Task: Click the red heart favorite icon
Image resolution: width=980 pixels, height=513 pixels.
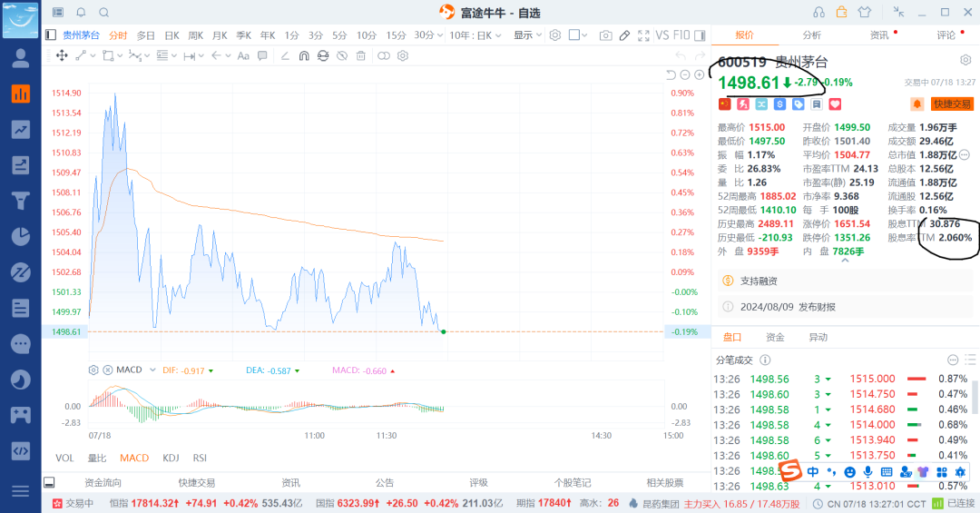Action: (x=835, y=104)
